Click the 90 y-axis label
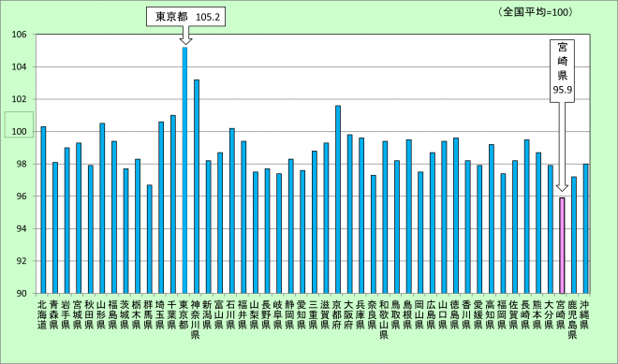This screenshot has height=364, width=618. (22, 294)
